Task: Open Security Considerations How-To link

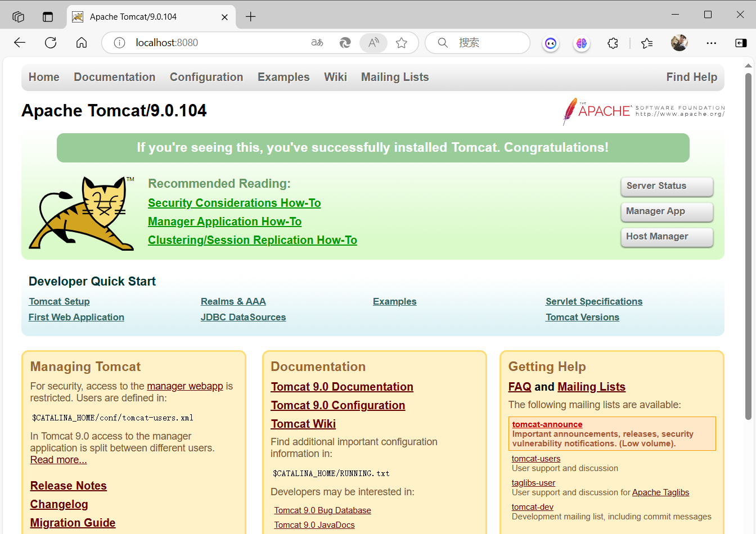Action: click(235, 203)
